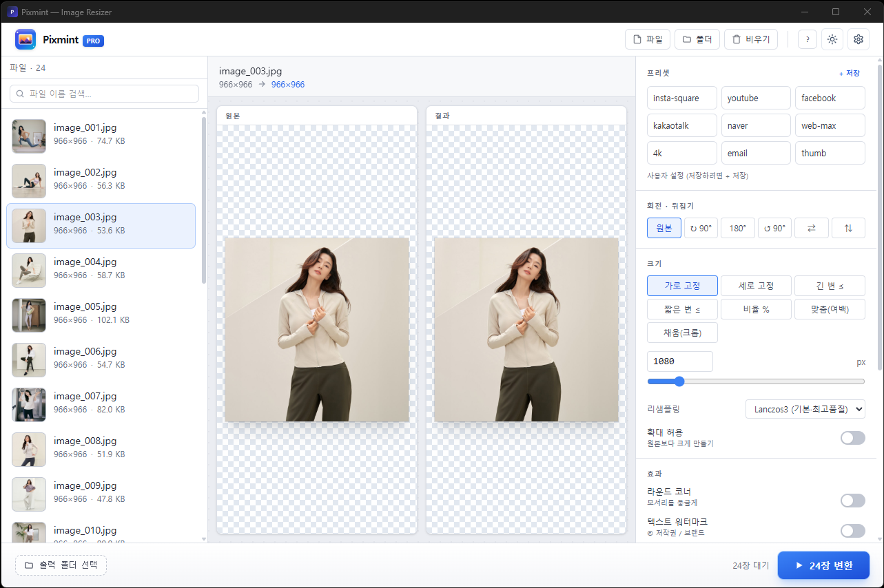Select 채움(크롭) size mode

tap(682, 333)
